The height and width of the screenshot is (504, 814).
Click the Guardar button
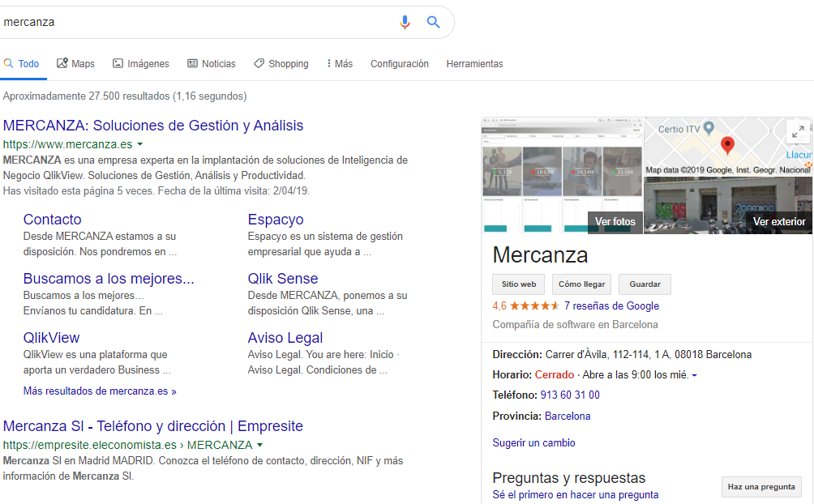645,284
